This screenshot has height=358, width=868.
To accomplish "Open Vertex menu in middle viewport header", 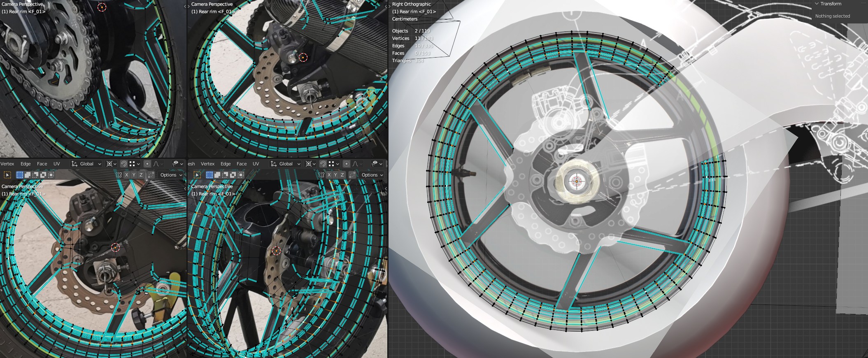I will pos(207,164).
